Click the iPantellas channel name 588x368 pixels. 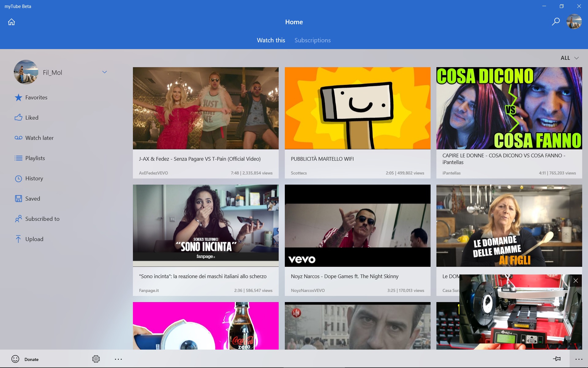coord(451,173)
